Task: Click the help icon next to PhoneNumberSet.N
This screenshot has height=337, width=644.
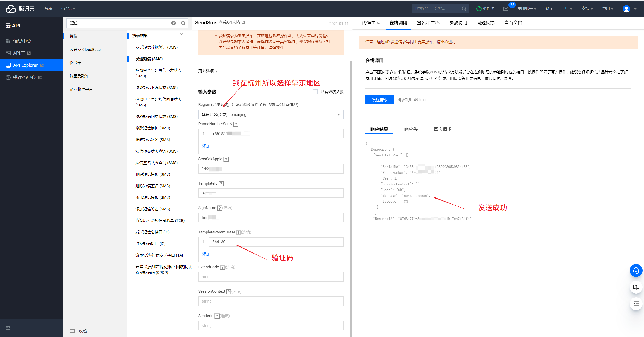Action: click(x=236, y=124)
